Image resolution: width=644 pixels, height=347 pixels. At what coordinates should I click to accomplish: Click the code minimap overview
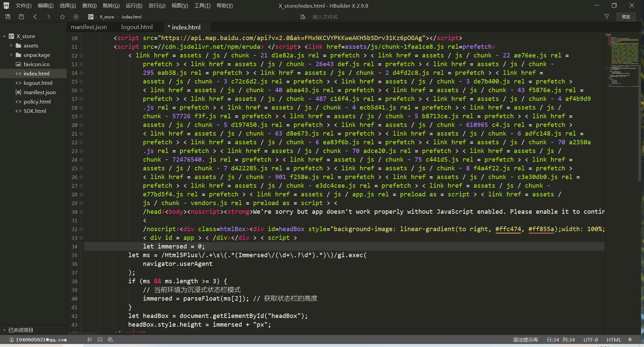pyautogui.click(x=622, y=60)
